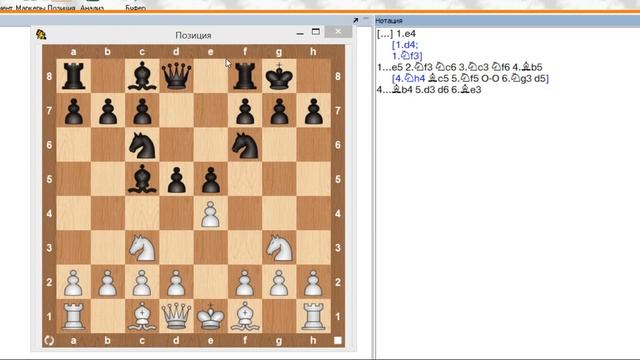This screenshot has width=640, height=360.
Task: Jump to move 5.d3 in notation
Action: point(425,90)
